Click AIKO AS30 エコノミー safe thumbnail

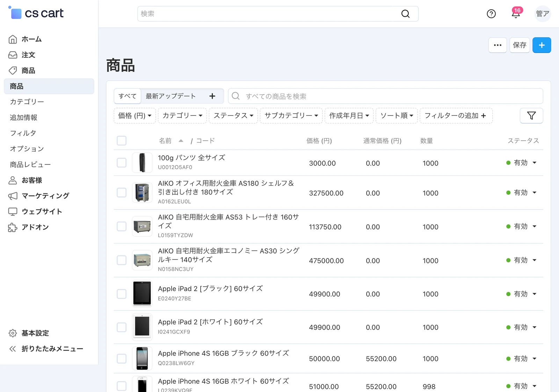pyautogui.click(x=142, y=260)
